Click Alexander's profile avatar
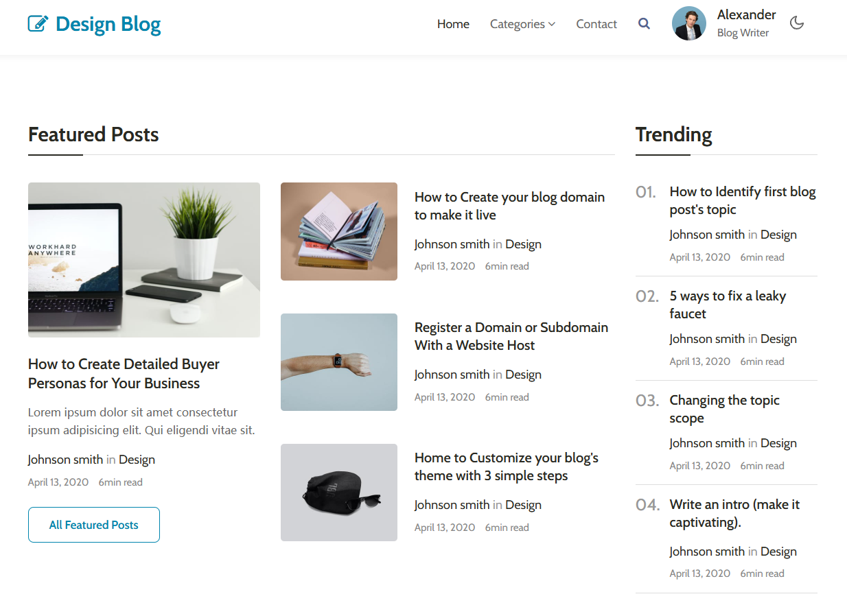This screenshot has width=847, height=616. [688, 24]
